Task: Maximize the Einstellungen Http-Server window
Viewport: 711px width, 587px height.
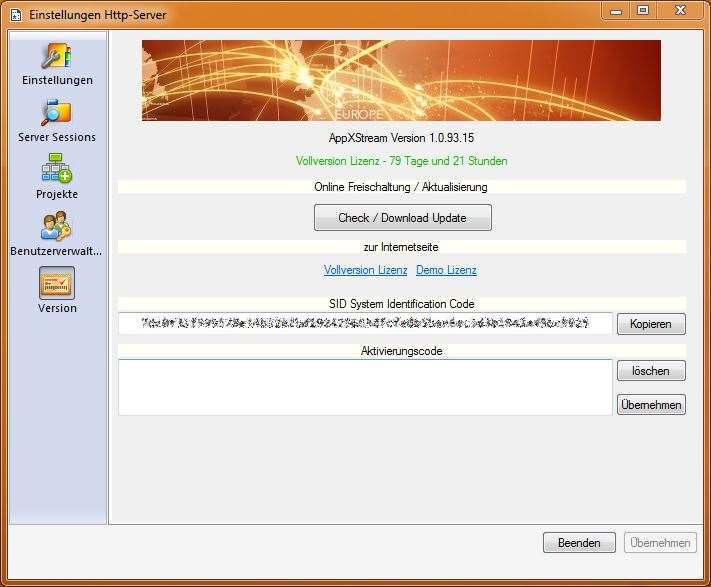Action: 643,10
